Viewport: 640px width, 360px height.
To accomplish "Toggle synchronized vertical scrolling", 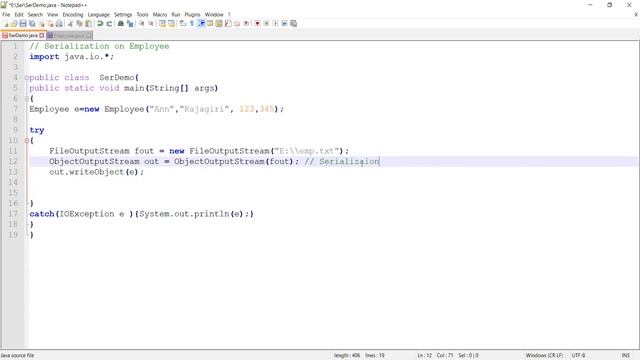I will coord(163,24).
